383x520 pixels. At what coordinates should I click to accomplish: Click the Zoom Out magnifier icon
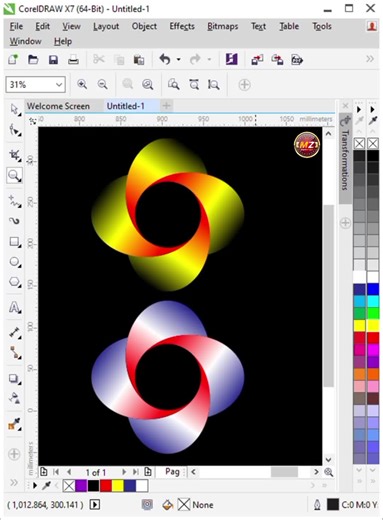(x=102, y=84)
